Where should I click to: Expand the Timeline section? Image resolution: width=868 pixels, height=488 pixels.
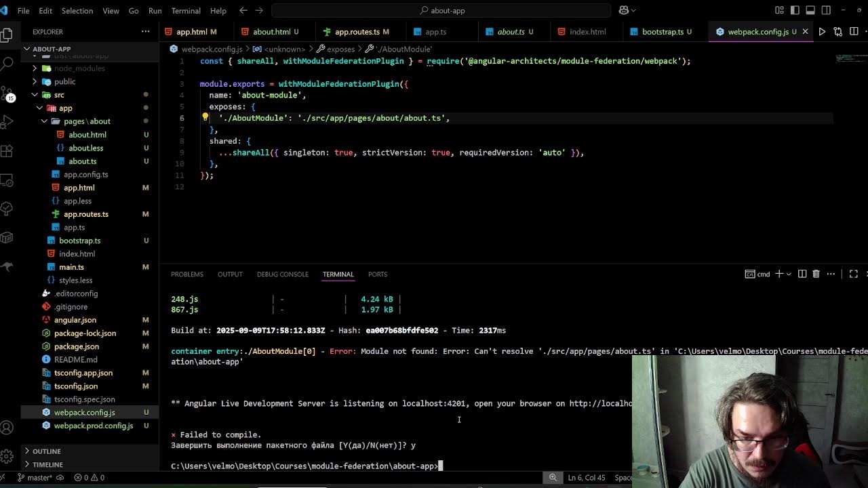pos(90,465)
